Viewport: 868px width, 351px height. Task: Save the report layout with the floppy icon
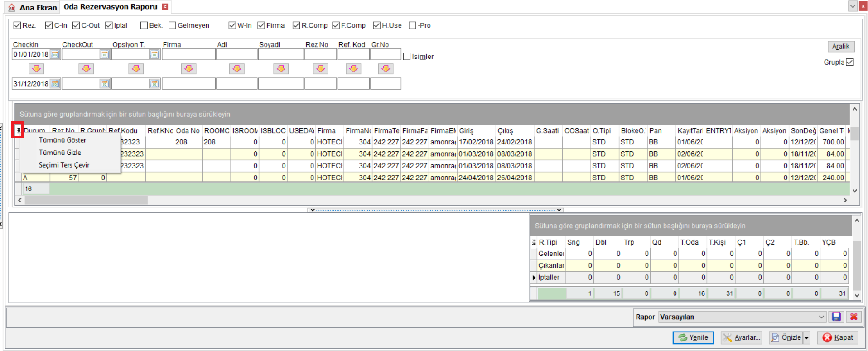(x=836, y=317)
